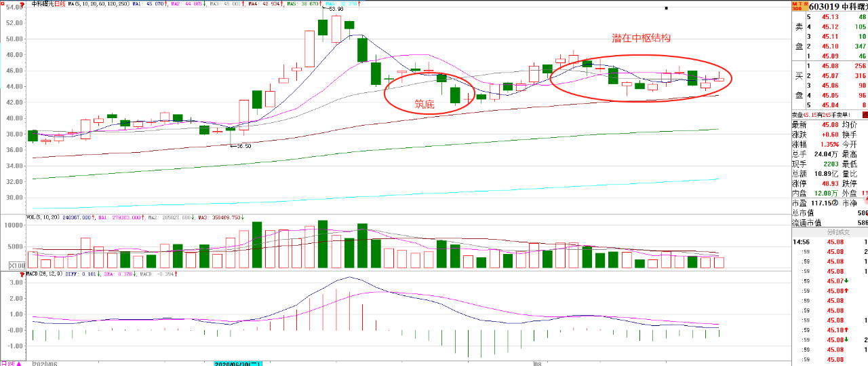The width and height of the screenshot is (868, 366).
Task: Click the volume MA3: 356489.750 value
Action: (219, 218)
